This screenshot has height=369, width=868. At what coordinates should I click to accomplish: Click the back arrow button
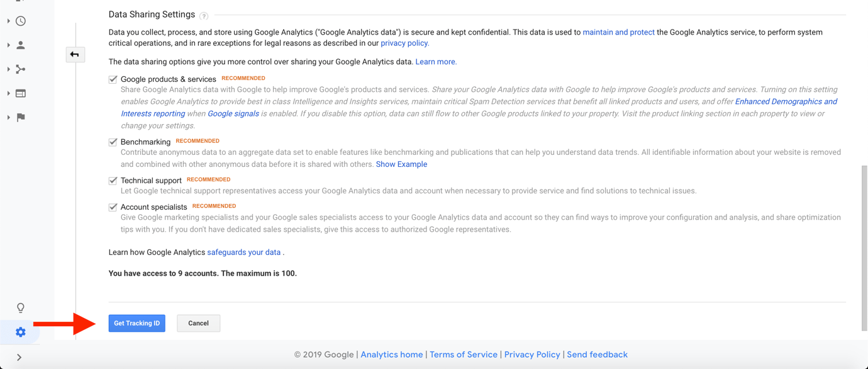(75, 55)
